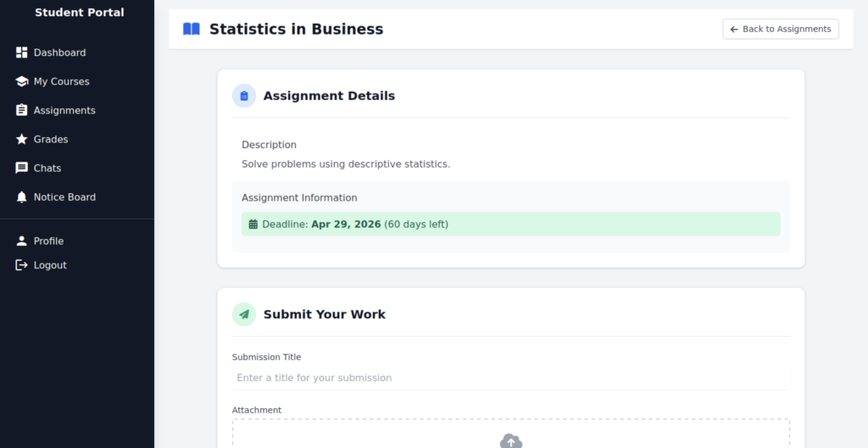Click the blue book icon beside course title
Viewport: 868px width, 448px height.
[x=192, y=29]
